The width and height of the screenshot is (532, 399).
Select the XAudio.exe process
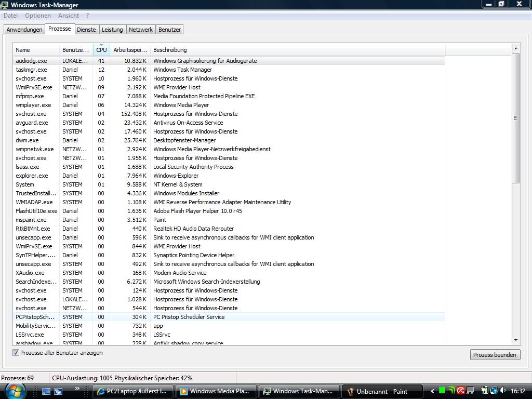point(229,272)
